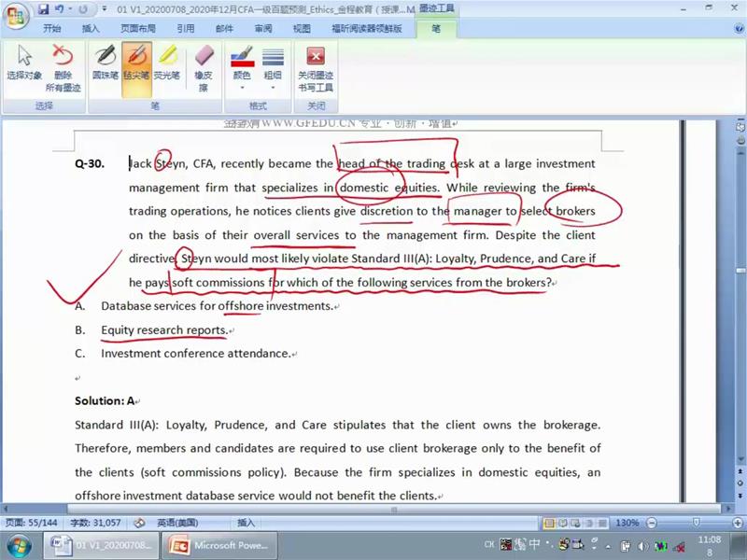
Task: Select the 笔 tab under 墨迹工具
Action: tap(436, 29)
